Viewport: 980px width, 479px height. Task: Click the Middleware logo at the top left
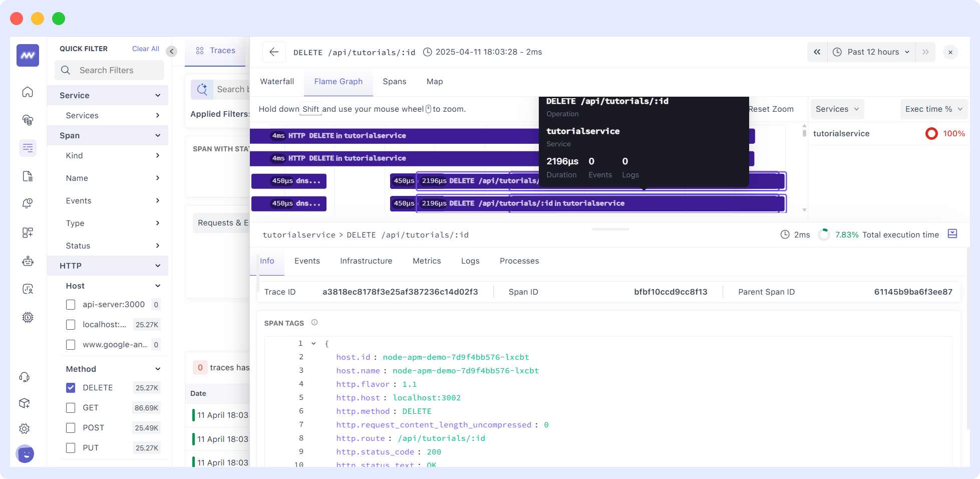29,56
